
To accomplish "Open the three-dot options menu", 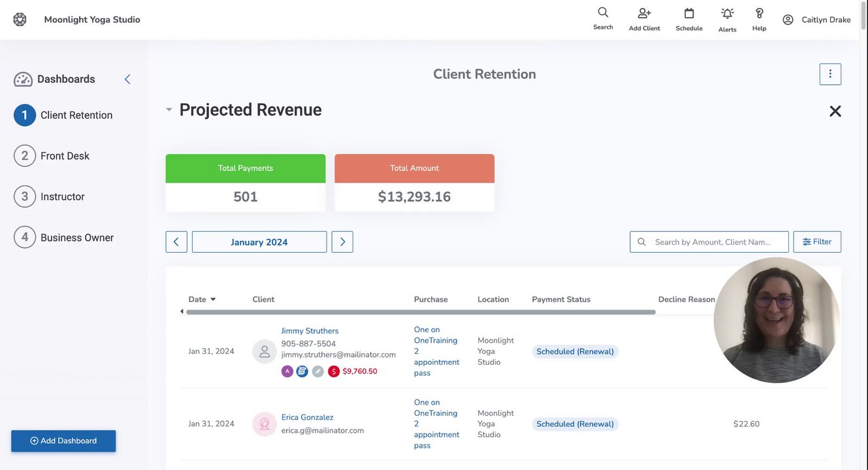I will pos(830,74).
